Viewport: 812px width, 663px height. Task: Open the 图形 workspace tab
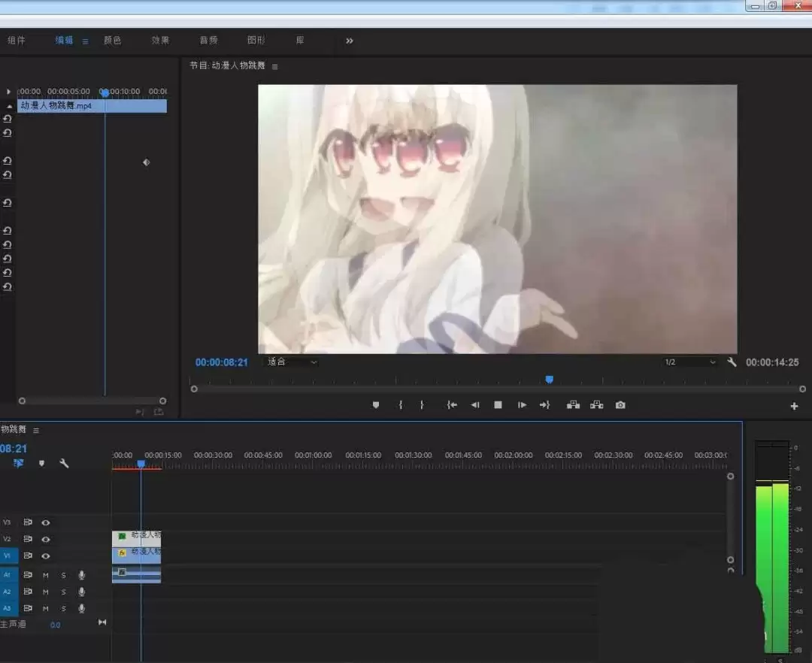(x=256, y=41)
